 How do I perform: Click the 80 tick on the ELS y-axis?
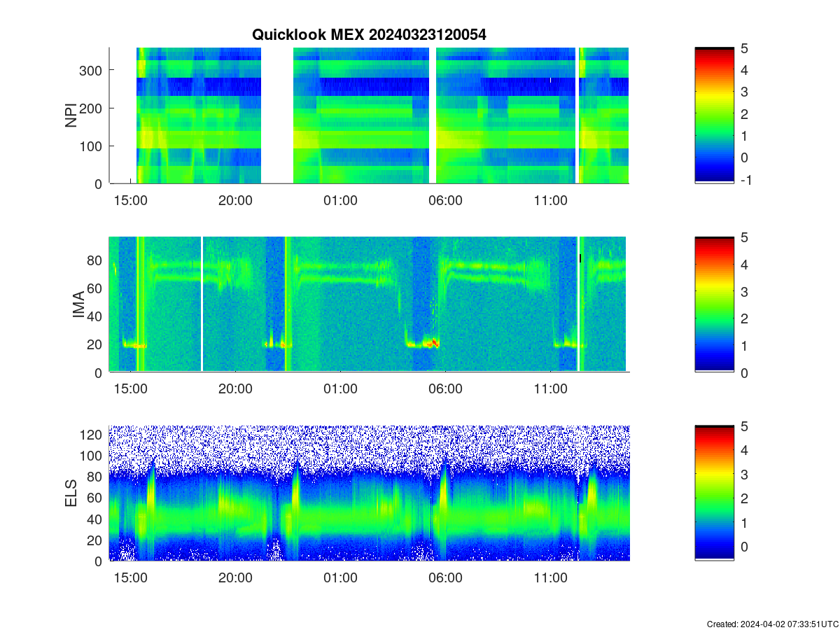[x=96, y=477]
